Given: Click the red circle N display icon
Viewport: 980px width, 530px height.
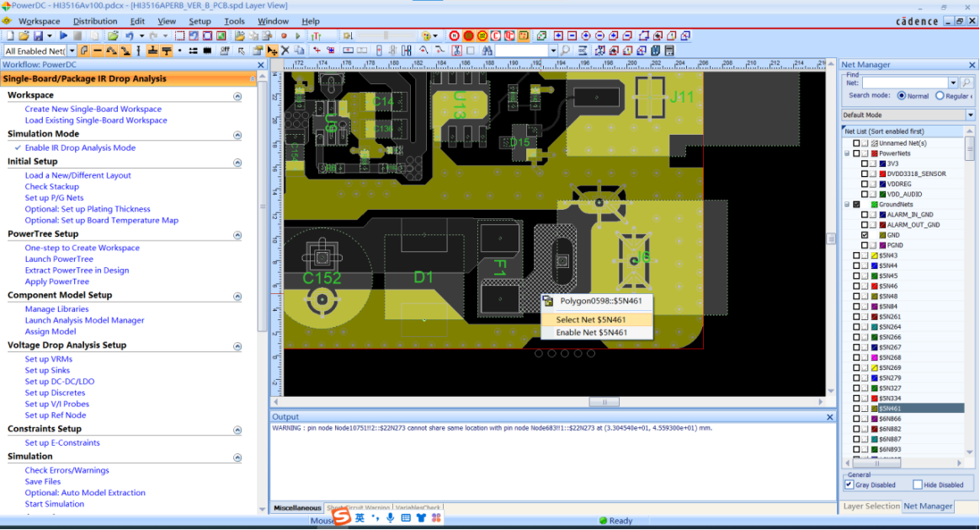Looking at the screenshot, I should tap(455, 36).
